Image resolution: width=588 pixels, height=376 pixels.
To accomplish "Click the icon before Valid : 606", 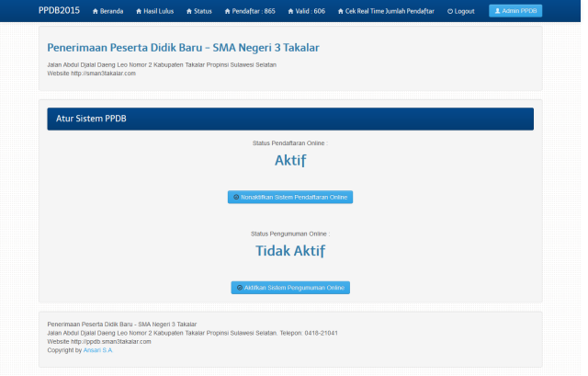I will pyautogui.click(x=290, y=12).
